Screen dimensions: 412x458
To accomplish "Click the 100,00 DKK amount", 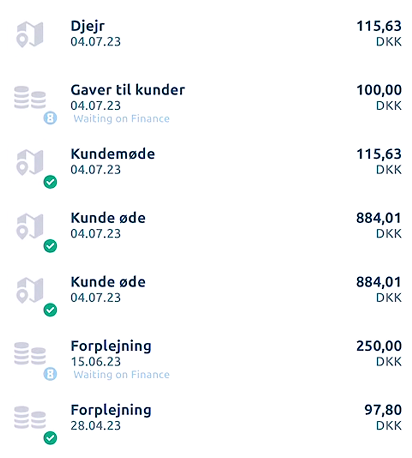I will pos(379,98).
